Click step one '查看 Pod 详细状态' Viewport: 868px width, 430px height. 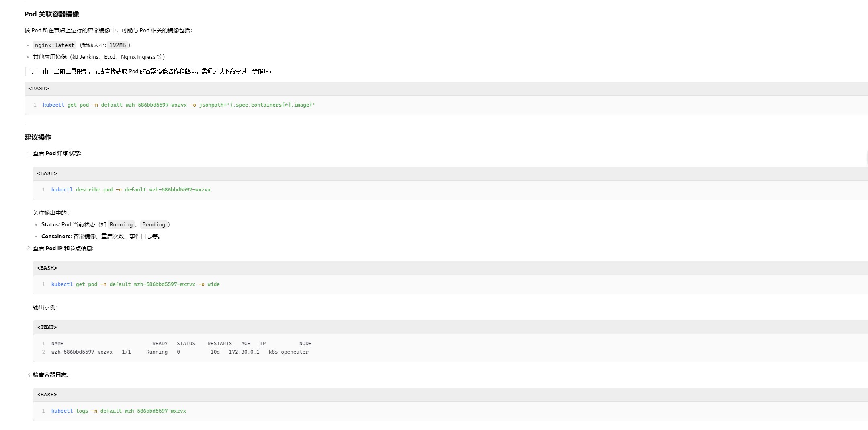(x=57, y=153)
